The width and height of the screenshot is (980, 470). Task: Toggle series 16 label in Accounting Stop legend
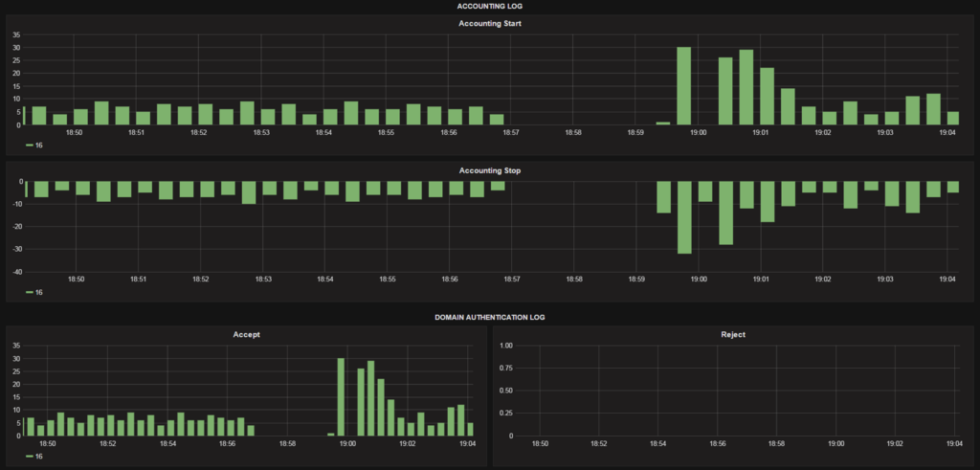pos(38,293)
